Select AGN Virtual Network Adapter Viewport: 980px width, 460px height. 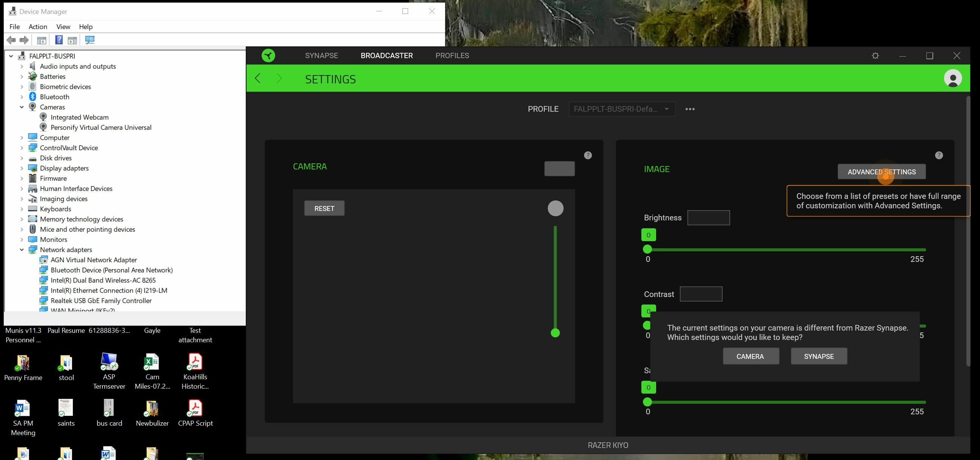click(x=94, y=260)
